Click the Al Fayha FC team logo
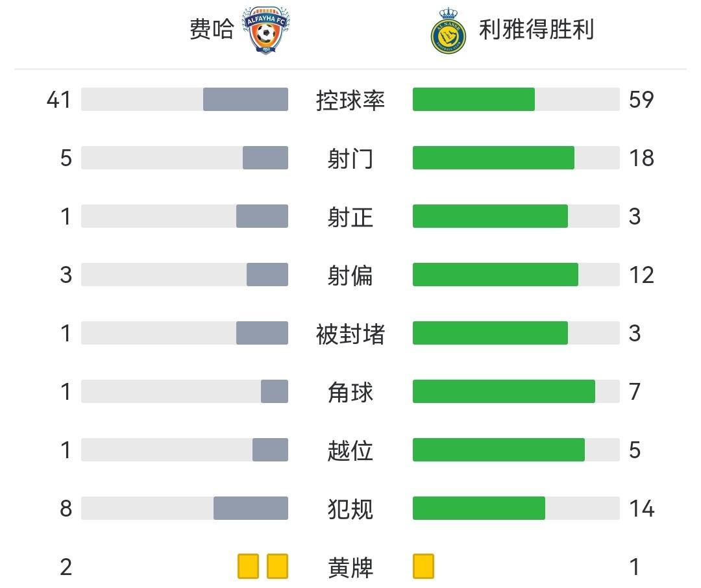This screenshot has width=701, height=588. coord(266,30)
